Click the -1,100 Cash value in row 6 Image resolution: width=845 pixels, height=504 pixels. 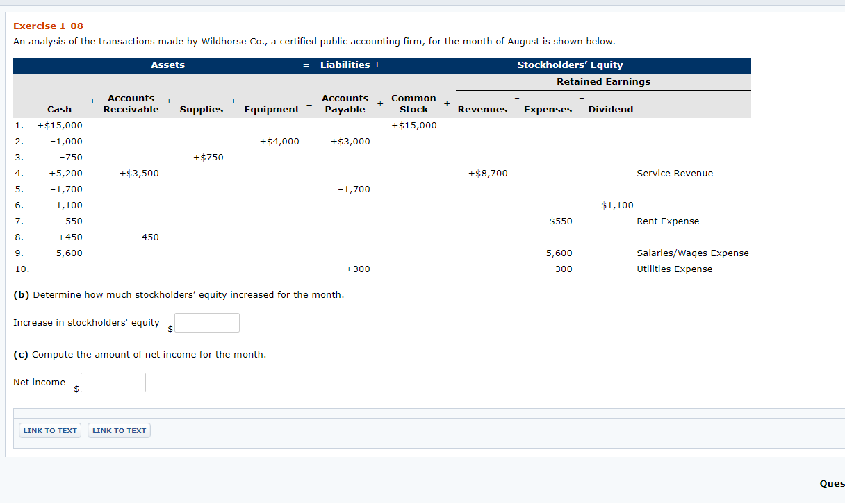pyautogui.click(x=66, y=205)
